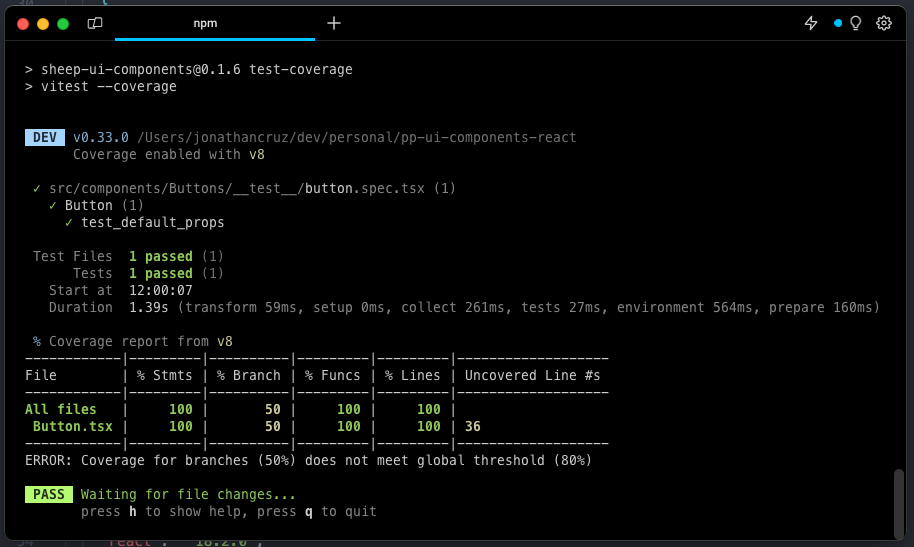Click the lightning bolt icon
This screenshot has width=914, height=547.
[x=811, y=23]
